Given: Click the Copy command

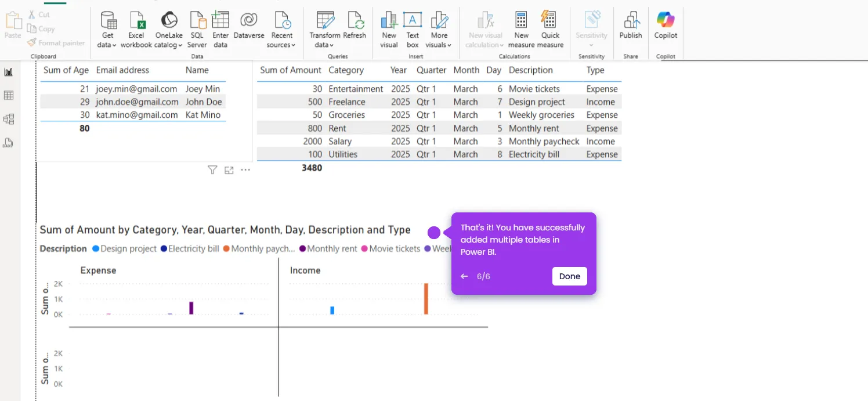Looking at the screenshot, I should pos(41,28).
